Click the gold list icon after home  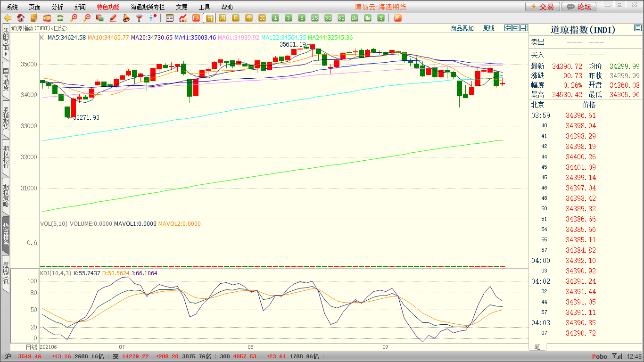34,18
